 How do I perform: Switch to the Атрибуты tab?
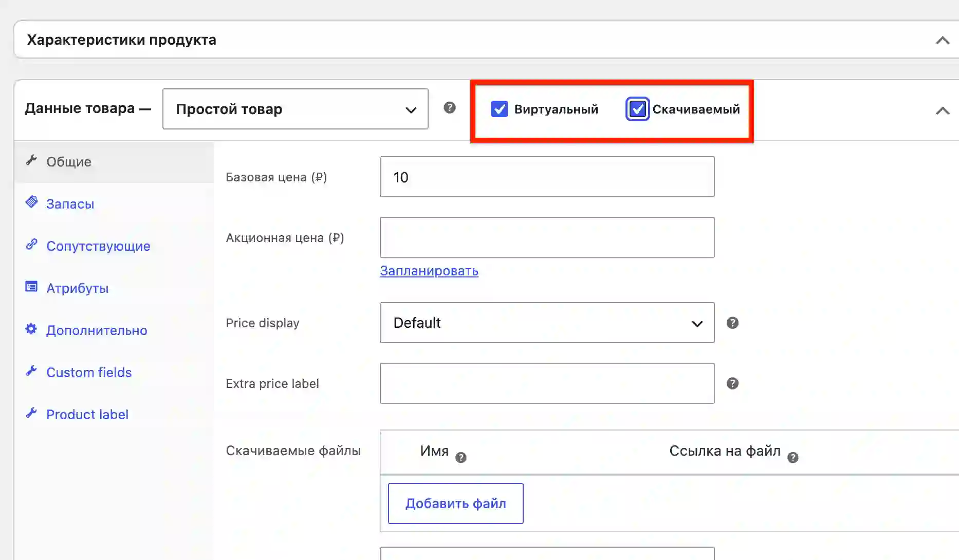click(78, 288)
